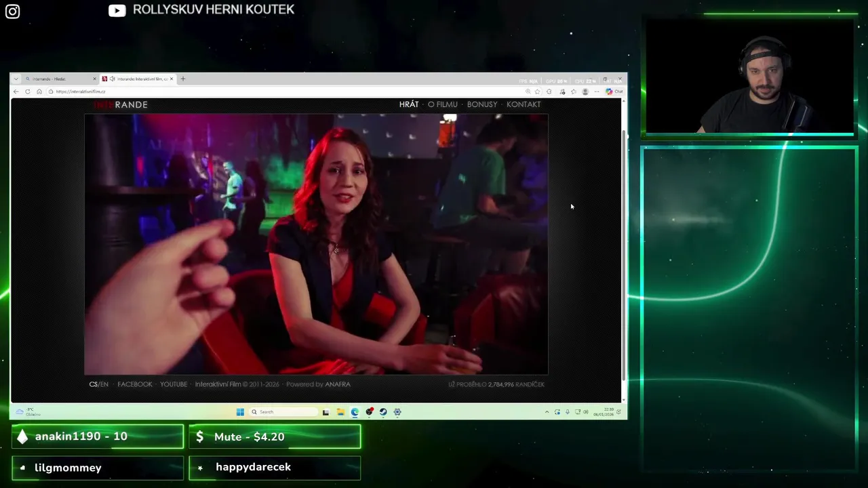Click the microphone icon in system tray
The width and height of the screenshot is (868, 488).
(x=568, y=412)
